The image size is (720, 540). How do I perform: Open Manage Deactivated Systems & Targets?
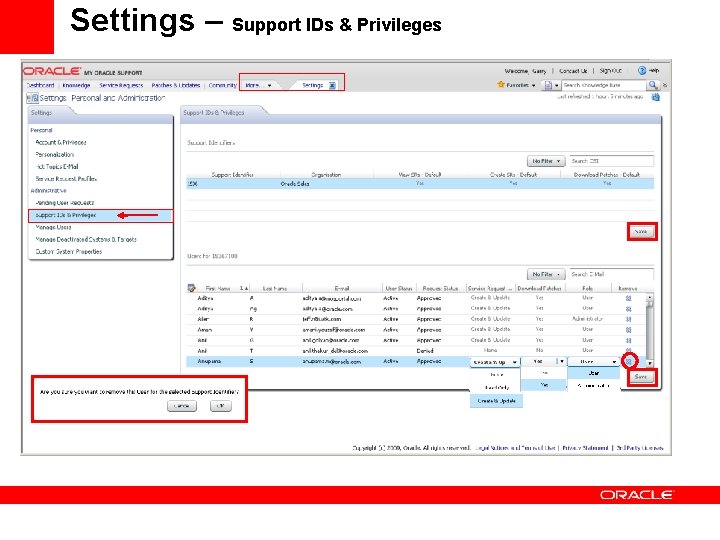tap(86, 239)
